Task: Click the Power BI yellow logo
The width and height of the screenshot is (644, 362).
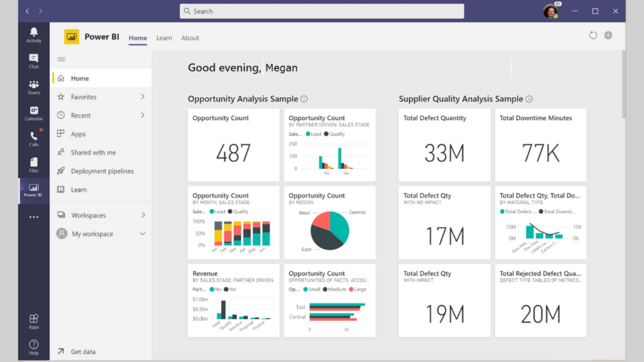Action: tap(72, 37)
